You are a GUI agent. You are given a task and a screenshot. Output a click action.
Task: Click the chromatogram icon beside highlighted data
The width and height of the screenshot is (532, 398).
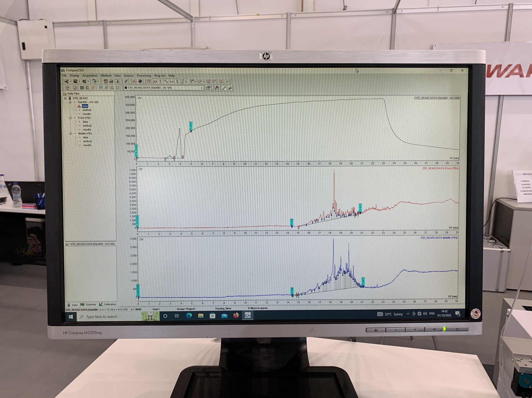pyautogui.click(x=79, y=106)
